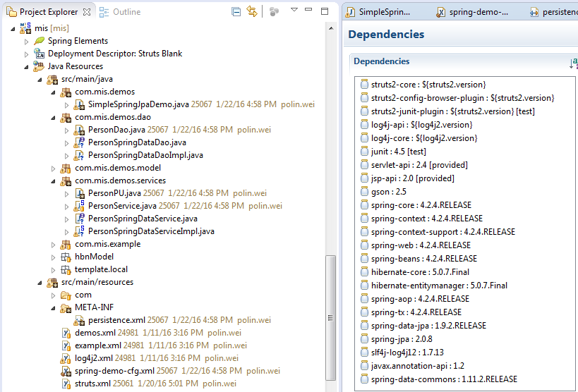Click the PersonService.java file icon
The width and height of the screenshot is (578, 392).
[x=79, y=206]
